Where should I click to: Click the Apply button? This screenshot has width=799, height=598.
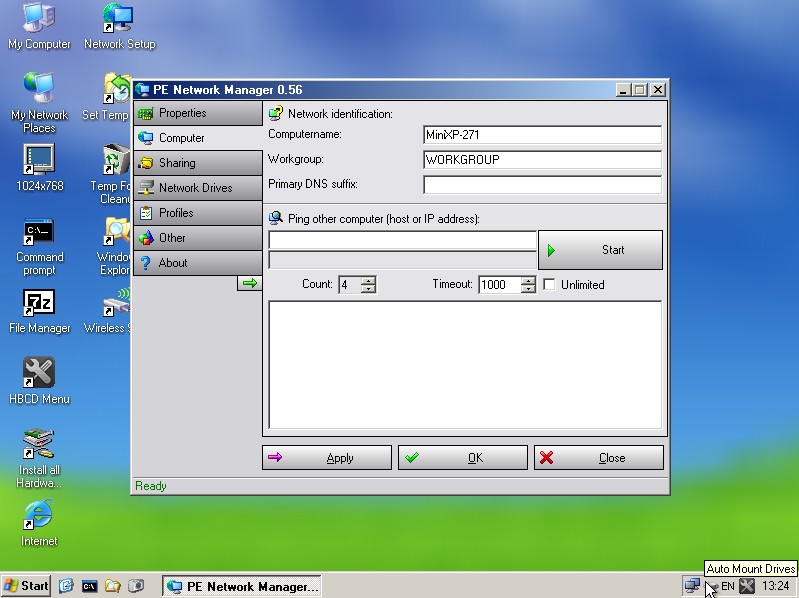point(327,457)
